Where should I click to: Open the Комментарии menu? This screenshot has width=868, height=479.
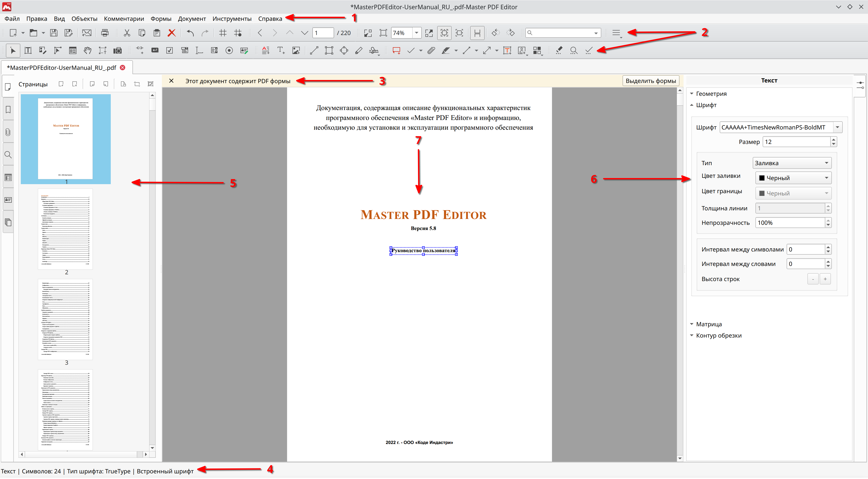pos(124,19)
